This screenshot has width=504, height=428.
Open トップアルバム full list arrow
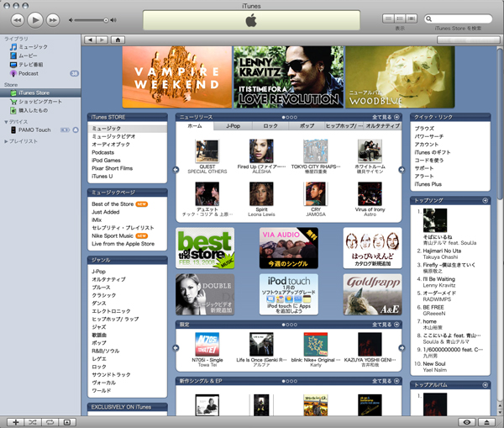point(485,385)
